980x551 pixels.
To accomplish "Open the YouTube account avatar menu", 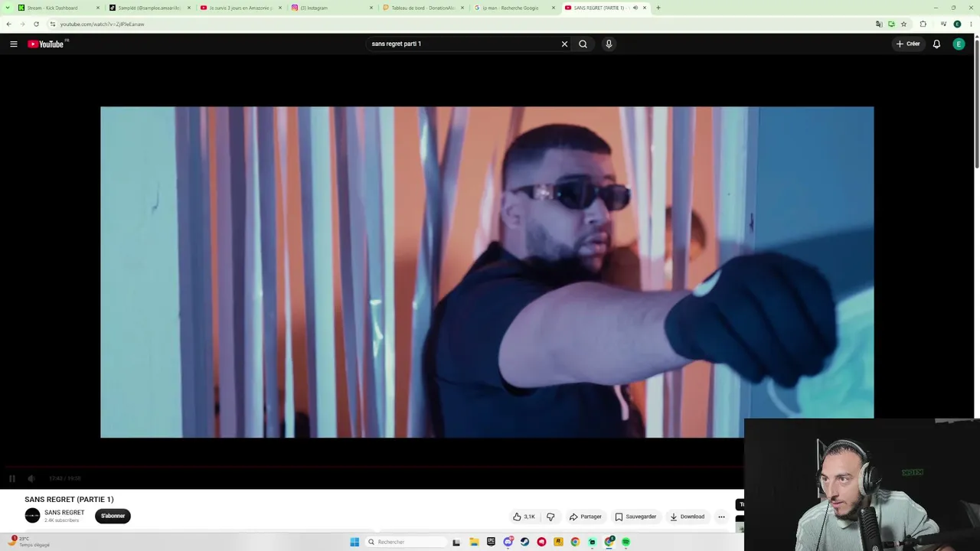I will click(x=959, y=44).
